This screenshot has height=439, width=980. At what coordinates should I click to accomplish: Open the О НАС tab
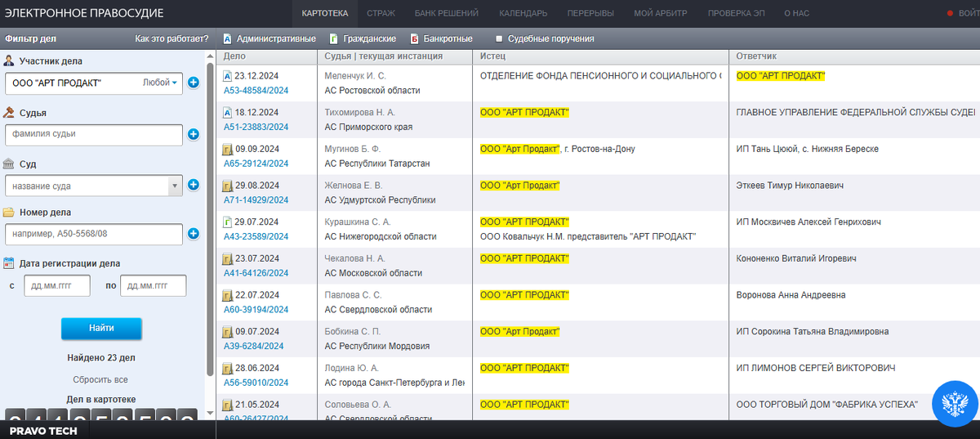[798, 13]
